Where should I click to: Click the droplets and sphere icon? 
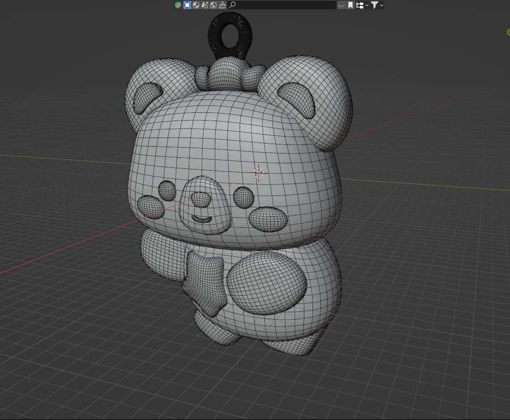click(x=205, y=5)
